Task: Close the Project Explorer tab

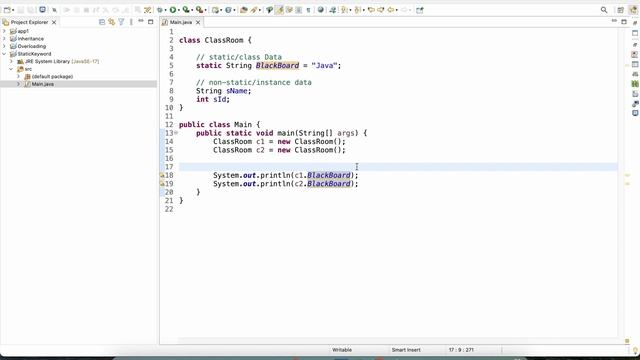Action: click(x=54, y=22)
